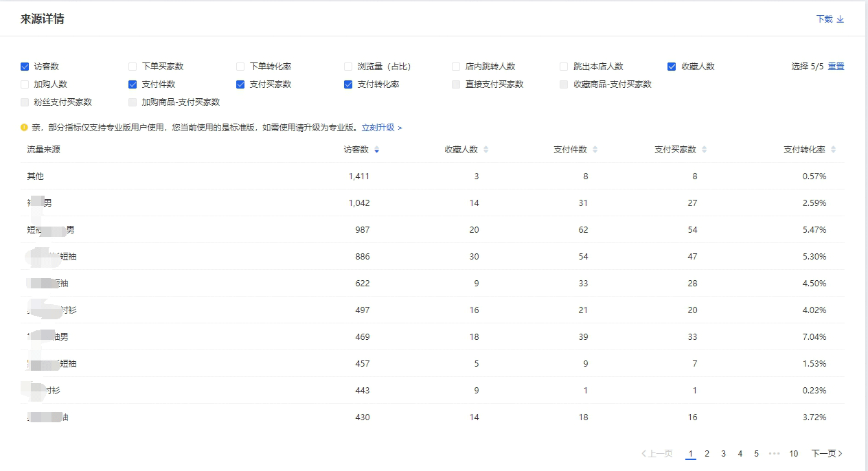Click the 下载 download icon
Viewport: 868px width, 471px height.
click(840, 19)
